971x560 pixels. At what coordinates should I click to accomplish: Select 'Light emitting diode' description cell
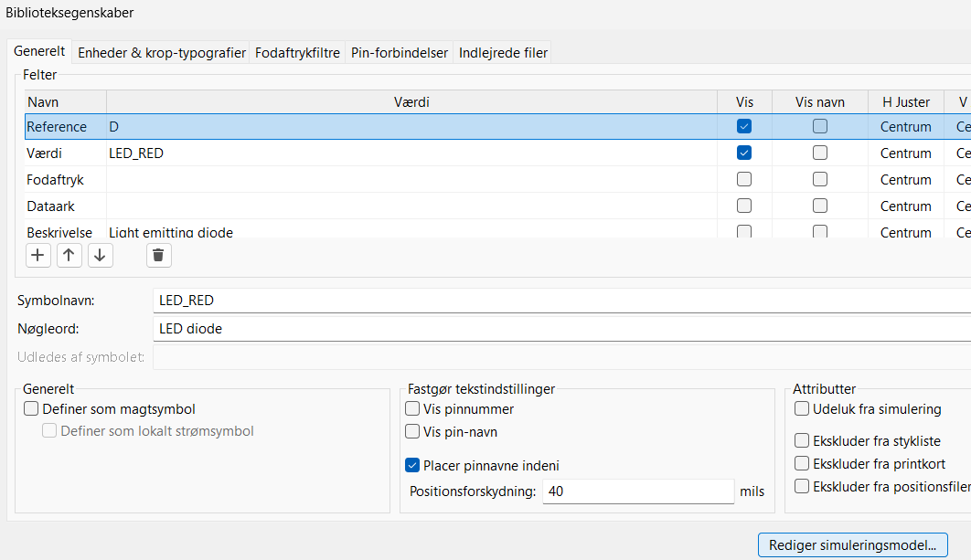tap(411, 229)
